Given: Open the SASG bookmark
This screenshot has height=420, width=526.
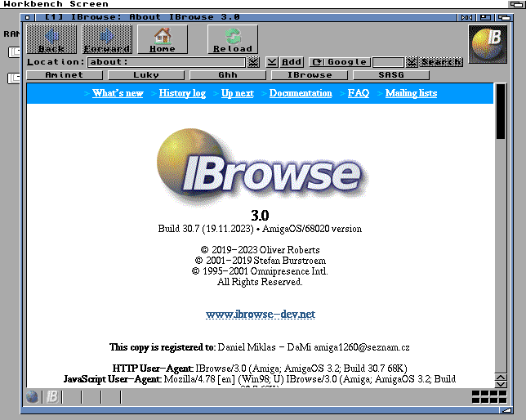Looking at the screenshot, I should coord(390,75).
